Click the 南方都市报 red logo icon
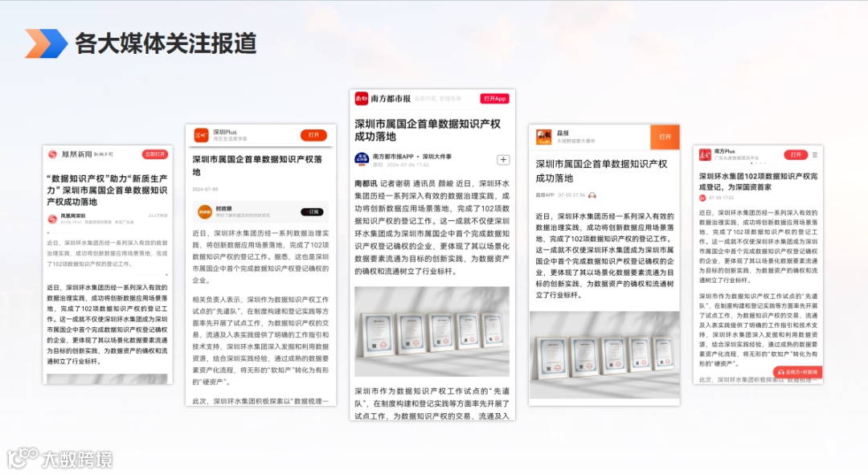The width and height of the screenshot is (868, 475). [362, 99]
